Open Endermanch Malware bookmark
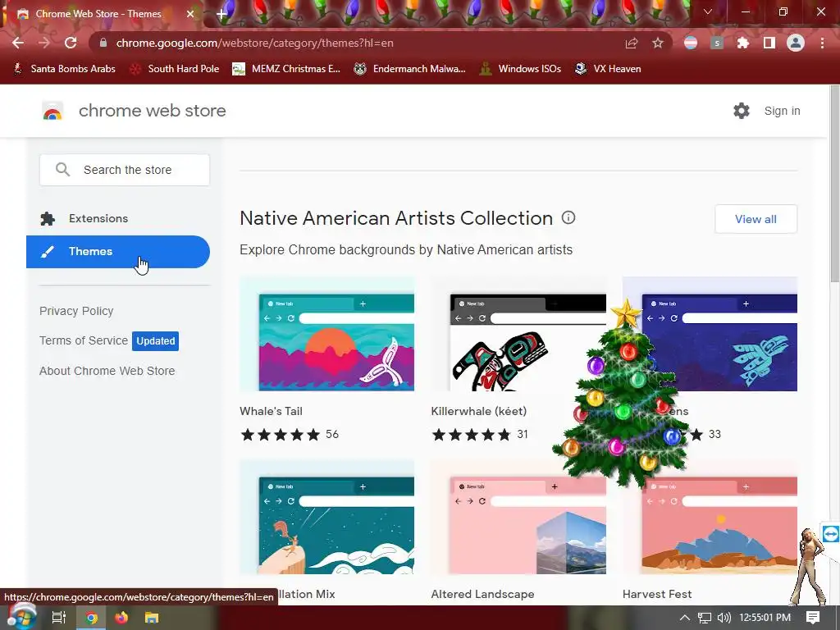 [x=410, y=69]
